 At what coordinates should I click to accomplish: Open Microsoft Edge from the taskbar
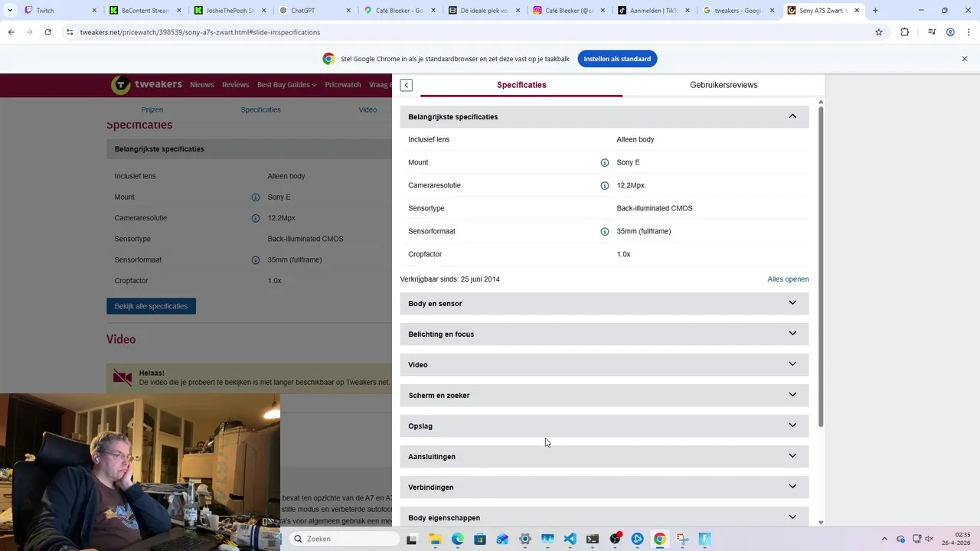click(x=457, y=539)
